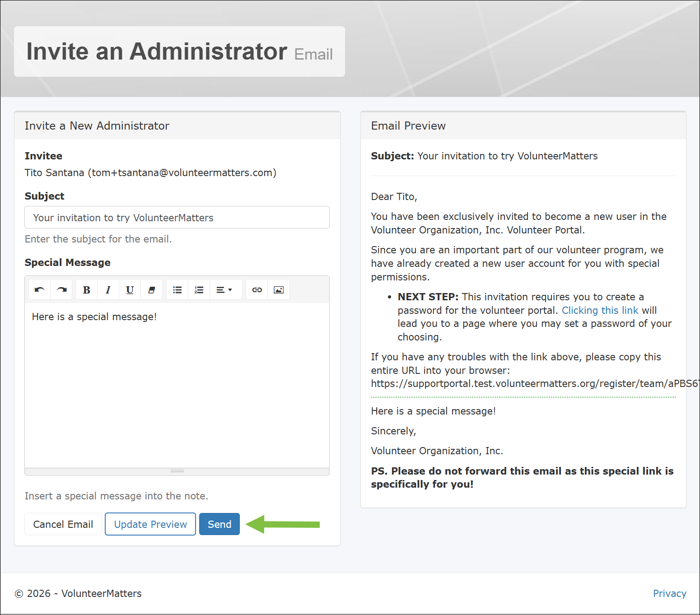Undo the last edit in the editor
This screenshot has height=615, width=700.
tap(40, 290)
